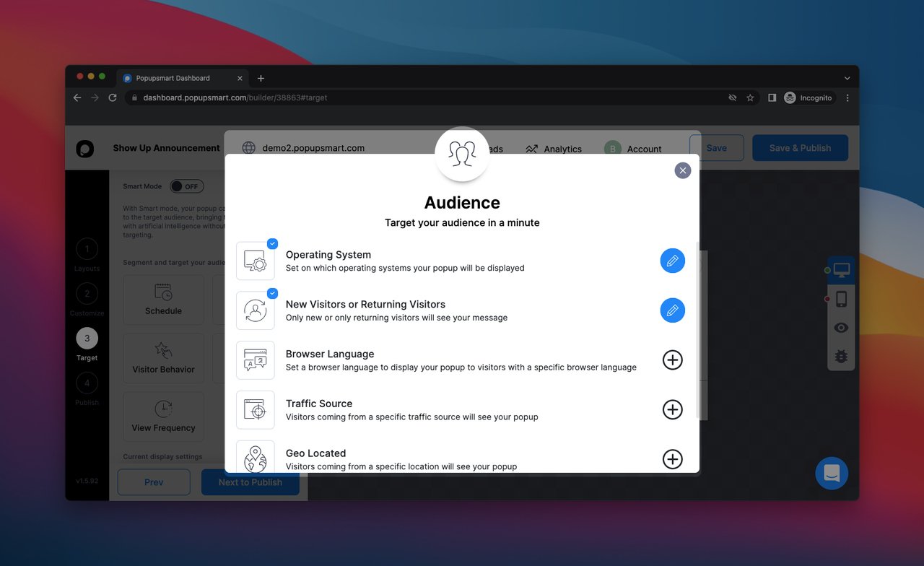Close the Audience dialog

683,170
